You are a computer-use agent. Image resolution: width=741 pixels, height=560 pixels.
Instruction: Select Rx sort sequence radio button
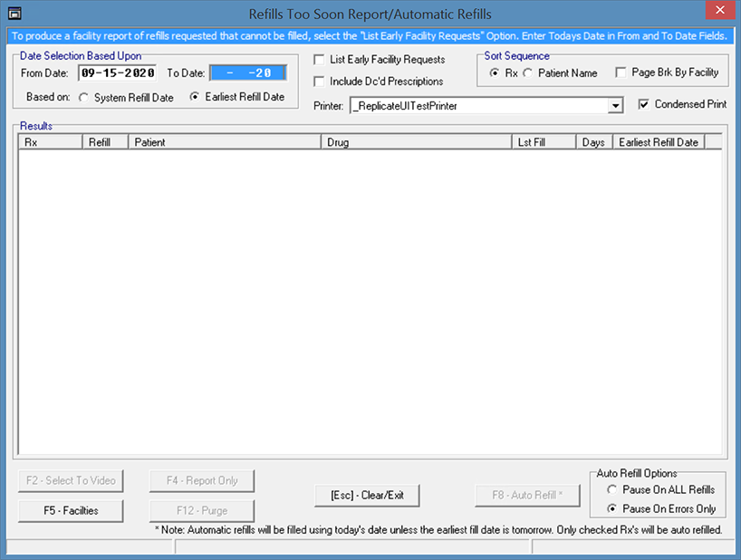[x=494, y=72]
